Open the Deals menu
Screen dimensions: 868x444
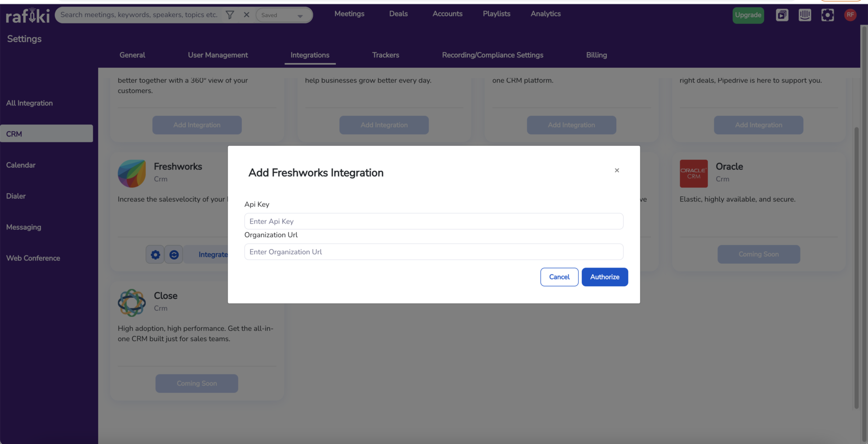point(398,14)
